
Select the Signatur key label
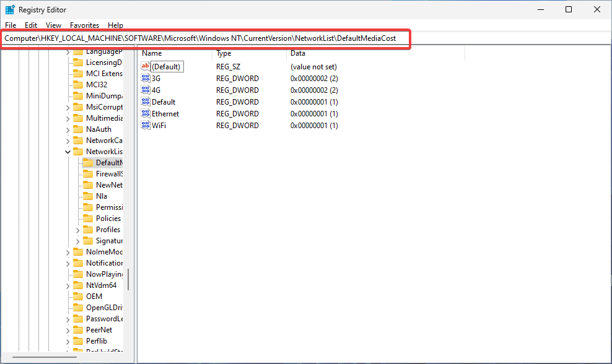click(x=109, y=241)
